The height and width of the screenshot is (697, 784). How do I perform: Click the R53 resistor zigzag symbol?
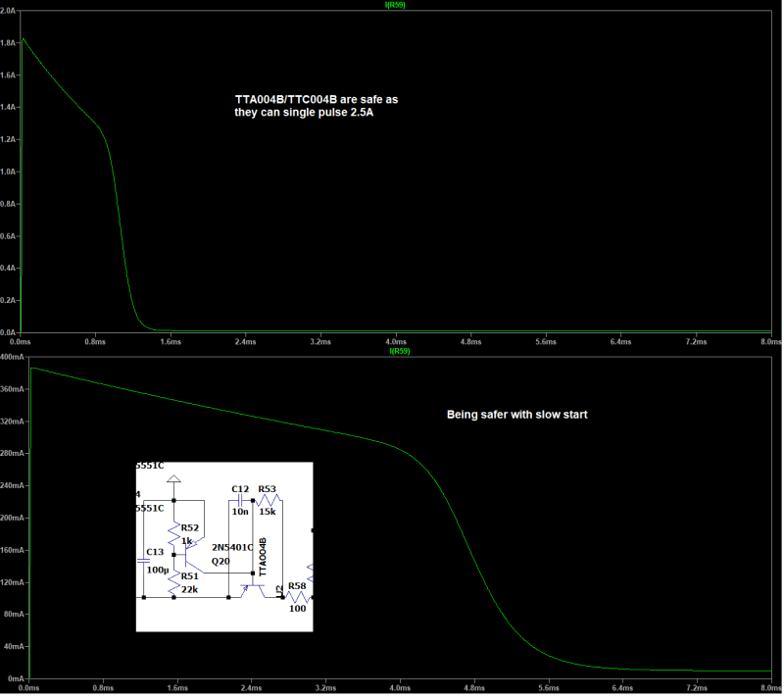tap(270, 500)
